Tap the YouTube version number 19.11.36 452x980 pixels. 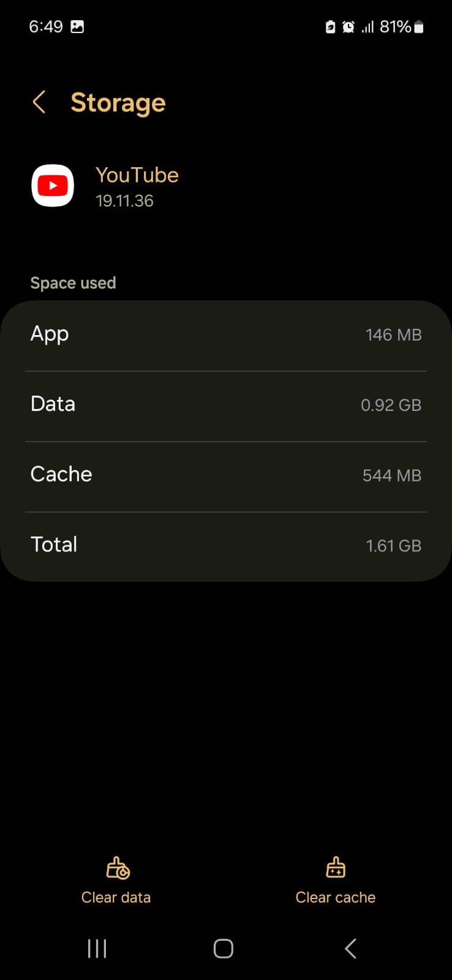click(x=124, y=201)
